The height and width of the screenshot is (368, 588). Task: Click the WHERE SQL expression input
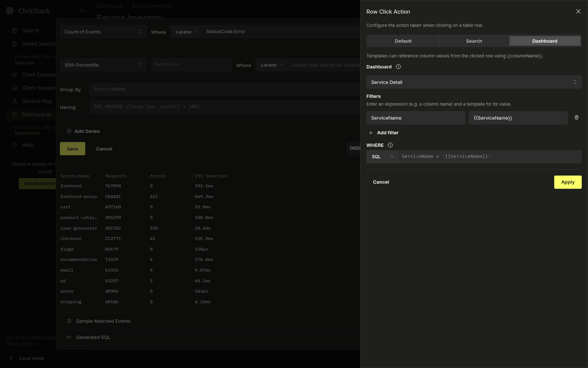coord(490,156)
